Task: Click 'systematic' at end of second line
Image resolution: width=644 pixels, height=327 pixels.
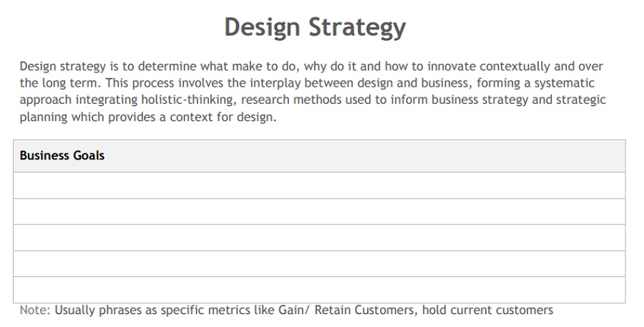Action: pyautogui.click(x=565, y=83)
